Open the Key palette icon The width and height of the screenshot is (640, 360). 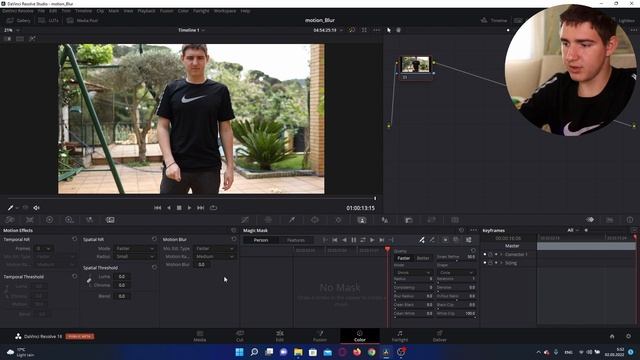[409, 220]
